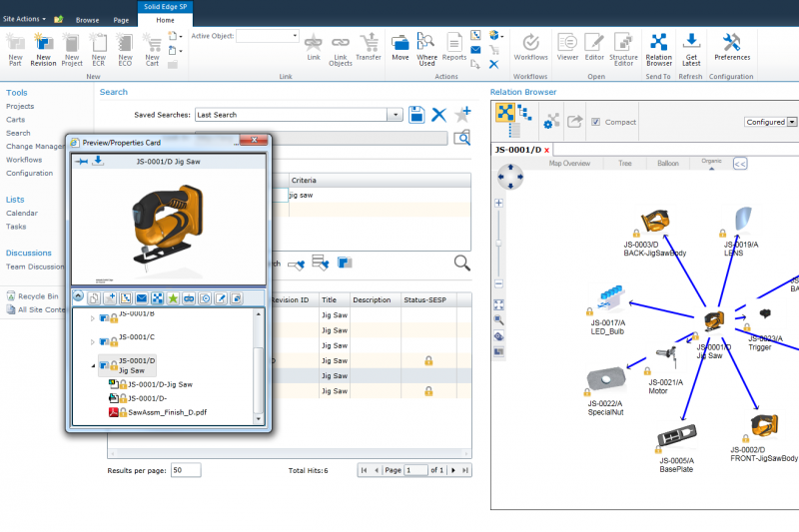Open the Reports ribbon icon
The image size is (799, 532).
click(454, 47)
